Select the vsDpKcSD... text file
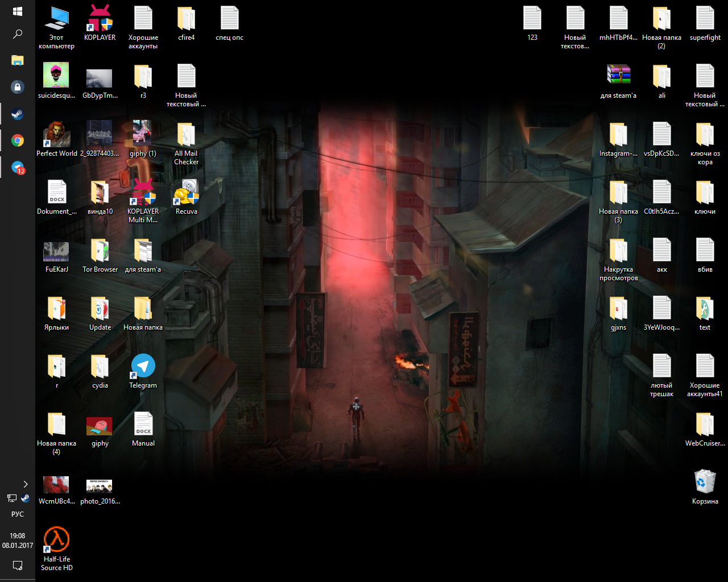 click(x=661, y=139)
